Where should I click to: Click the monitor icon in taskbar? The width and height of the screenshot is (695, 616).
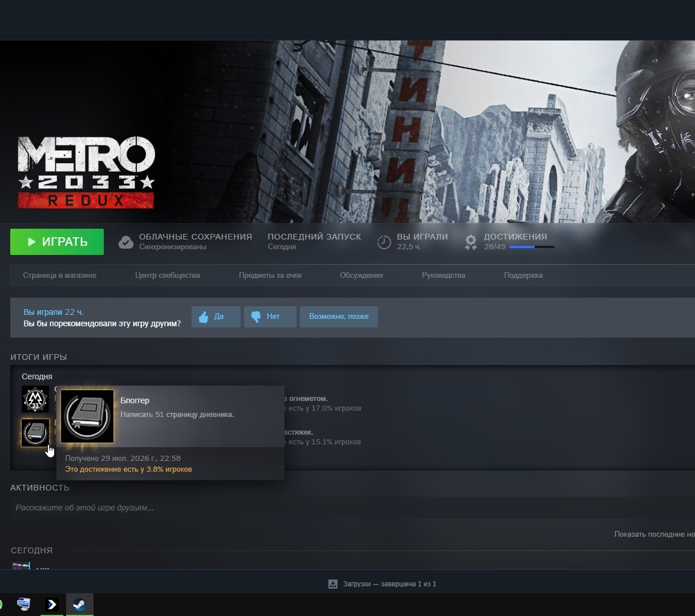point(24,604)
